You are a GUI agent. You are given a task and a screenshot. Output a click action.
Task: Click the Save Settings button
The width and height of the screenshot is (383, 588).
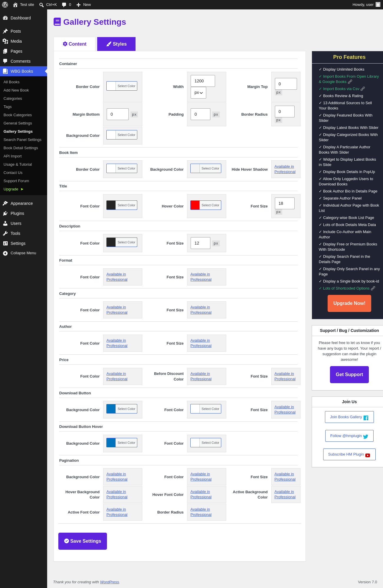point(82,541)
